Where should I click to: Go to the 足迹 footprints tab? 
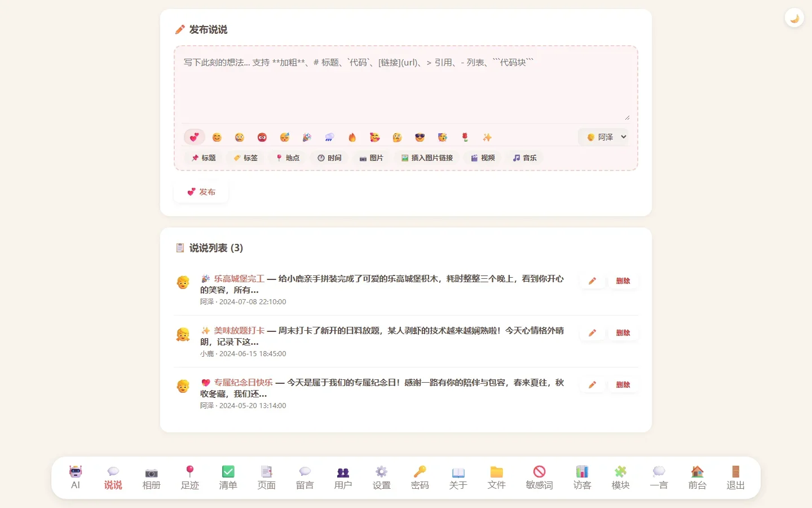(190, 478)
